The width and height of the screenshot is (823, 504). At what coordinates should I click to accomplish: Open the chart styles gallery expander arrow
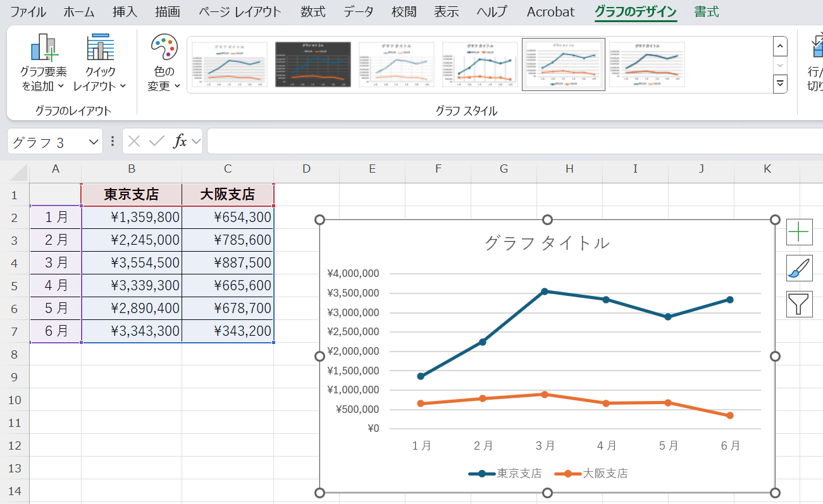click(x=780, y=83)
